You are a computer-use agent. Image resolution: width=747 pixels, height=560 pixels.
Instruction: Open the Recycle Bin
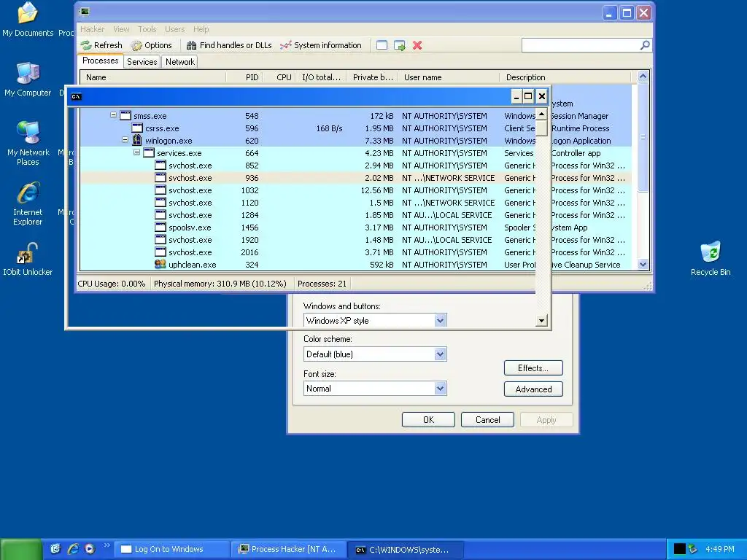[711, 259]
